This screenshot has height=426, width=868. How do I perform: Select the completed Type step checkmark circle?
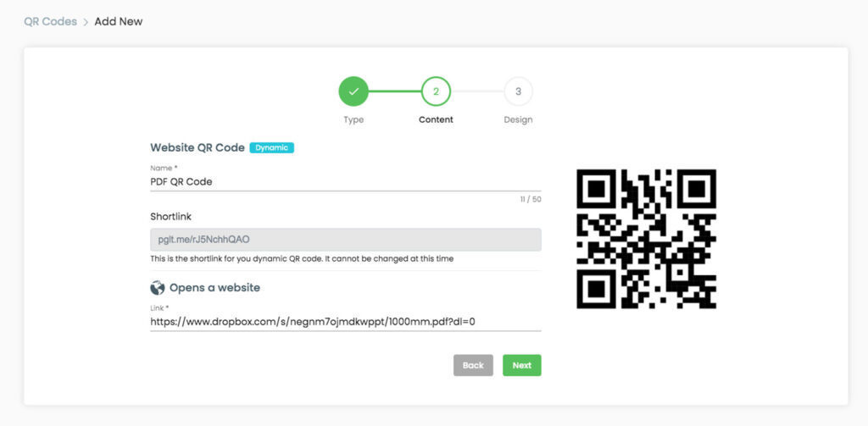[353, 91]
